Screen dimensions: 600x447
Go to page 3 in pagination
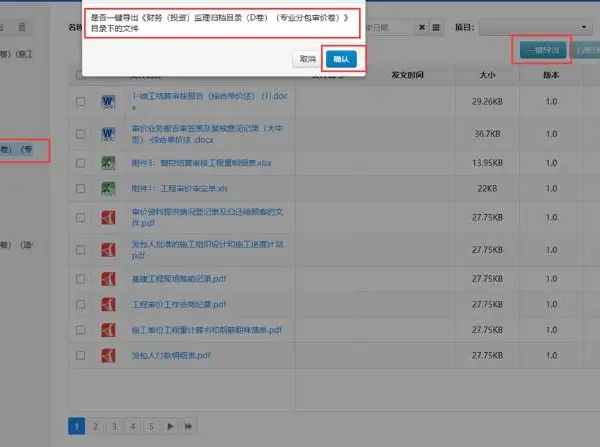coord(114,426)
